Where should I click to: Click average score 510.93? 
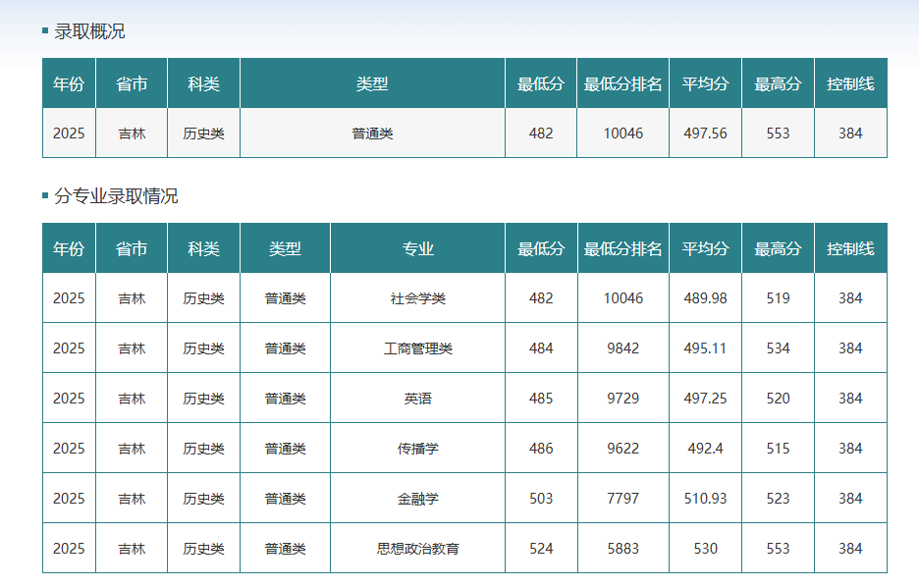coord(705,499)
